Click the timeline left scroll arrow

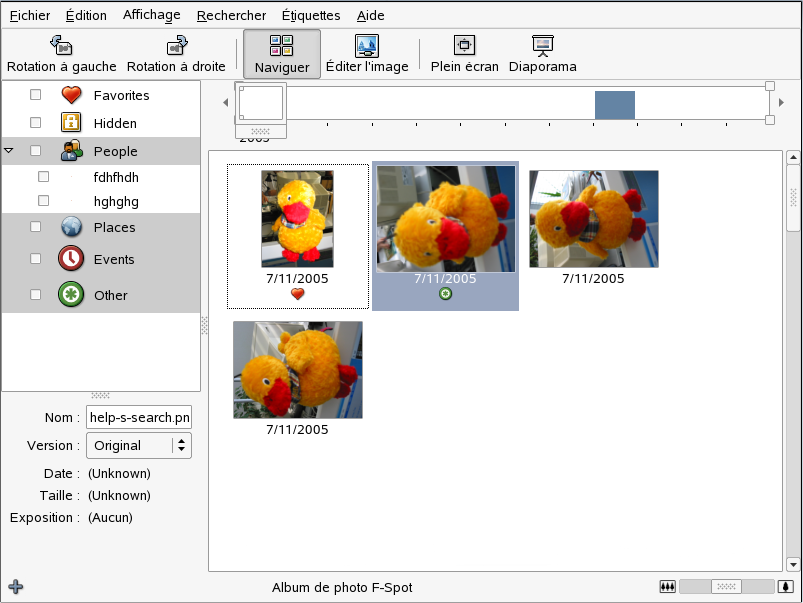pyautogui.click(x=225, y=102)
